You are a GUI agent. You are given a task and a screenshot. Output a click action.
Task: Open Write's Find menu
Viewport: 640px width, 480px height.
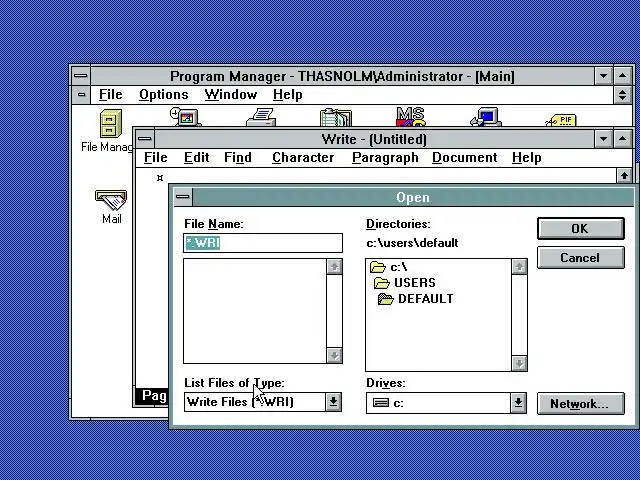coord(238,158)
